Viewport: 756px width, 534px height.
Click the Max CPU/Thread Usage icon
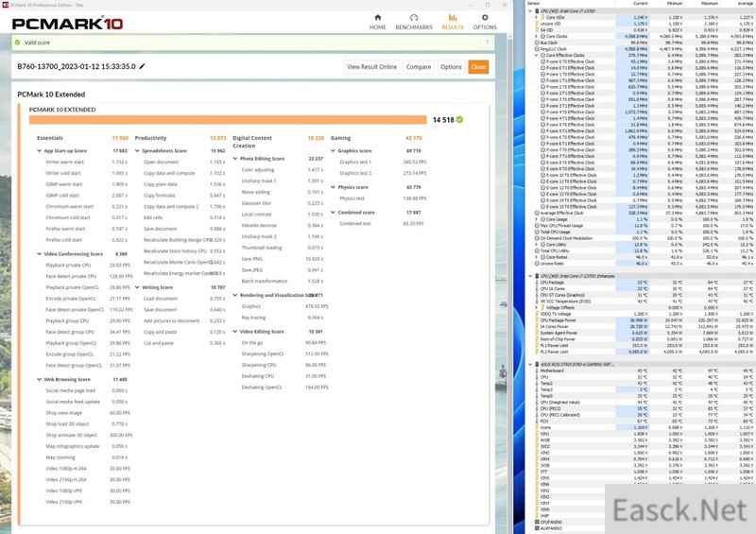click(537, 225)
